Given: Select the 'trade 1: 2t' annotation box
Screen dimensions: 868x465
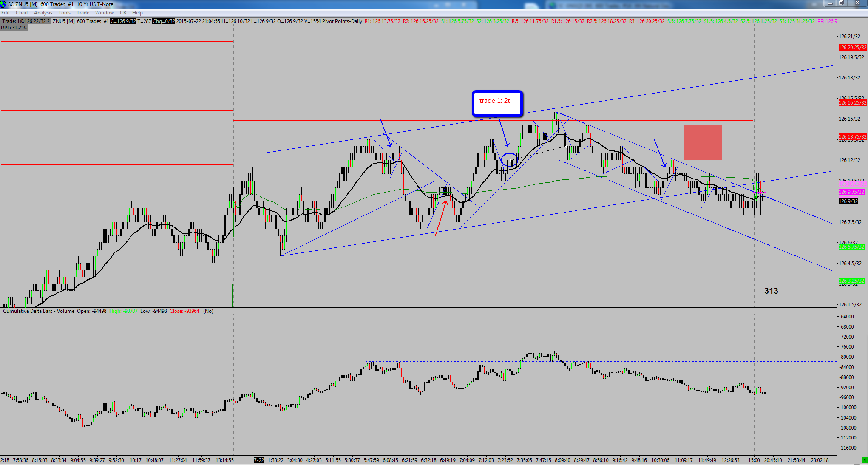Looking at the screenshot, I should tap(497, 103).
